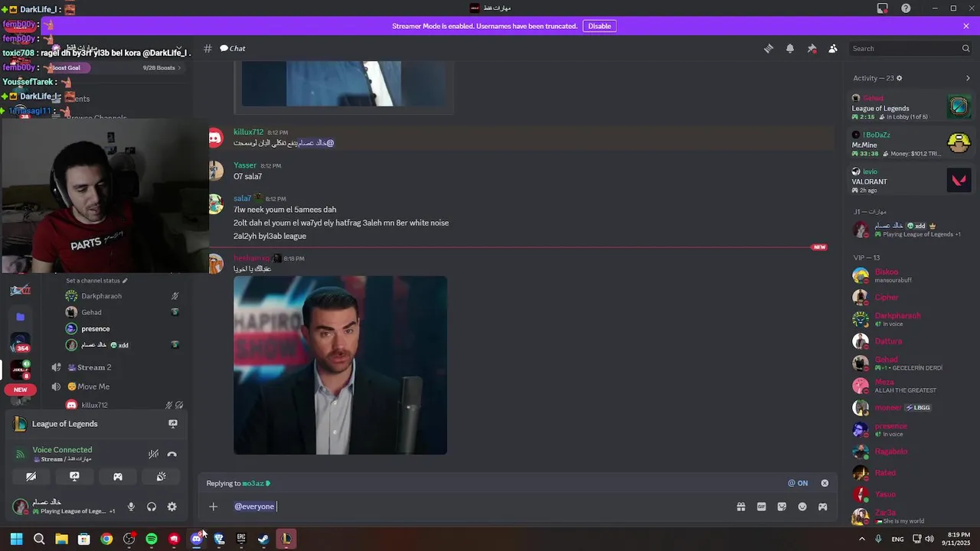Turn on camera in voice panel

[31, 476]
